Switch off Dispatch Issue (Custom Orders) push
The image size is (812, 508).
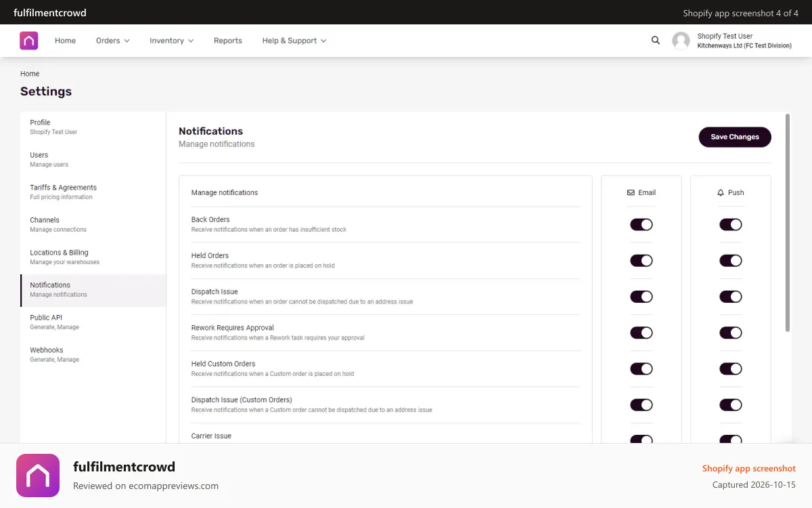point(731,405)
